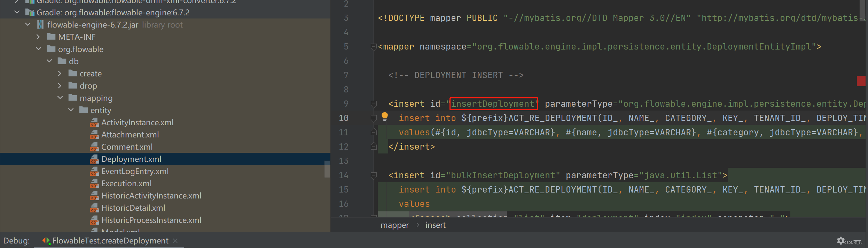Viewport: 868px width, 248px height.
Task: Select Attachment.xml in the tree
Action: (x=130, y=135)
